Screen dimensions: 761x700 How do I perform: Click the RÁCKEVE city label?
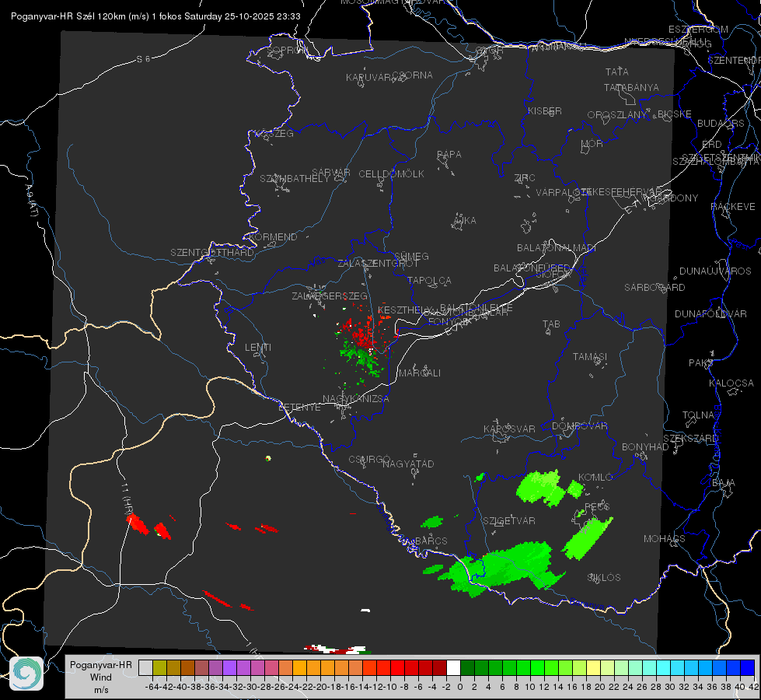733,207
